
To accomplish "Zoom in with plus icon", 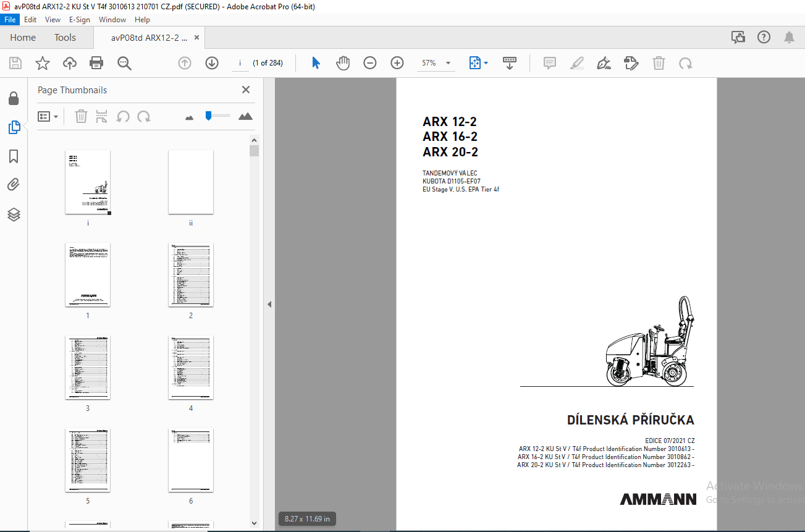I will pos(397,63).
